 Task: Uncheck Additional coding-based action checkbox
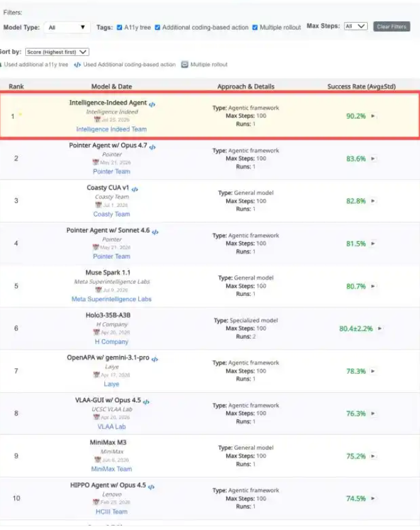click(x=157, y=27)
